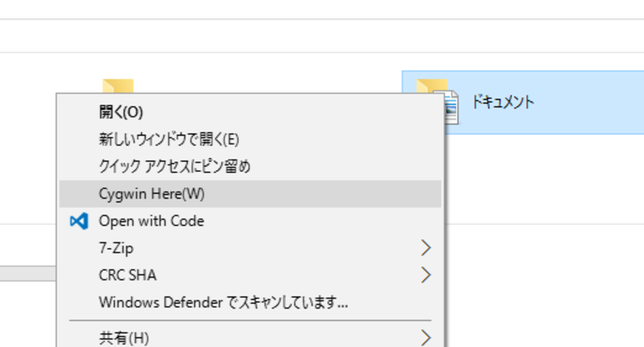Viewport: 644px width, 347px height.
Task: Select Windows Defender でスキャンしています... entry
Action: 250,302
